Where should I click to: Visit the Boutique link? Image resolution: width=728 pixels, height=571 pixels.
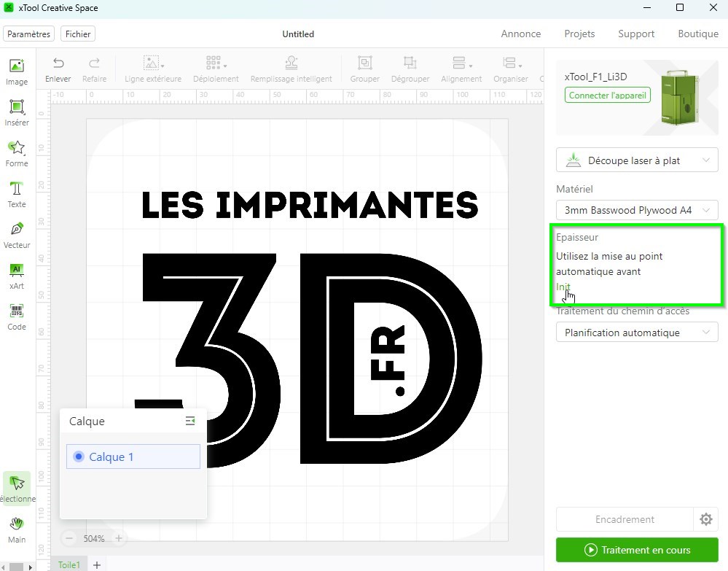click(x=698, y=34)
